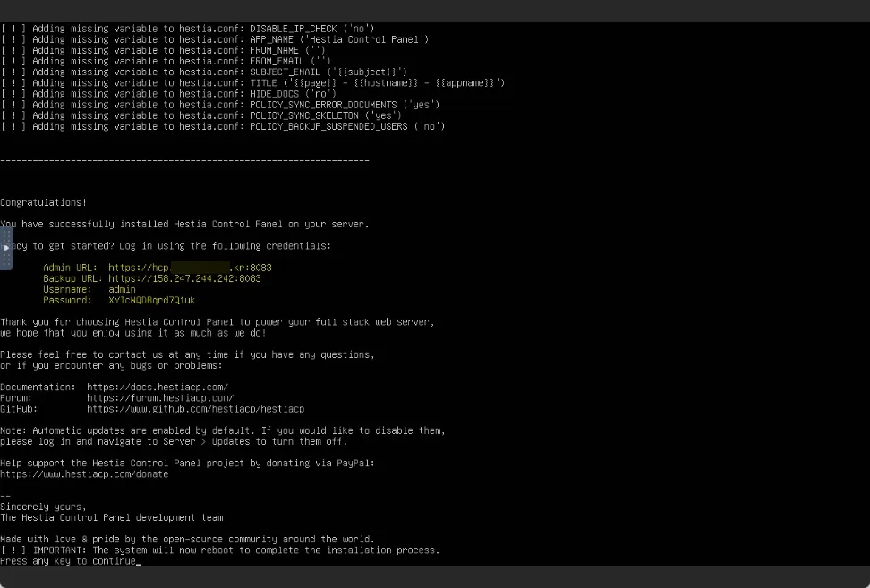Click the IMPORTANT system reboot notice line

[219, 550]
